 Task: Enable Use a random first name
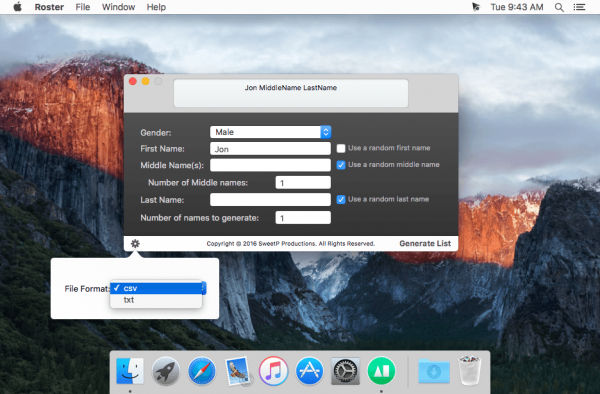point(341,148)
